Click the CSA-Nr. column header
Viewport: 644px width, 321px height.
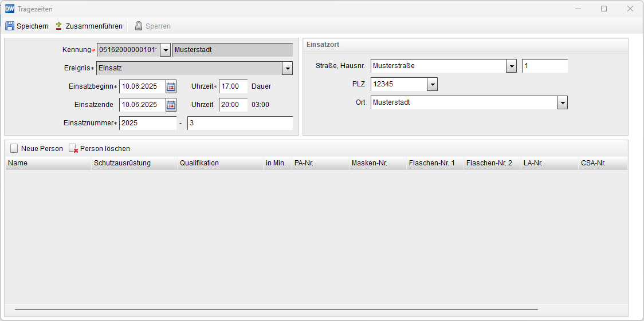(x=603, y=163)
